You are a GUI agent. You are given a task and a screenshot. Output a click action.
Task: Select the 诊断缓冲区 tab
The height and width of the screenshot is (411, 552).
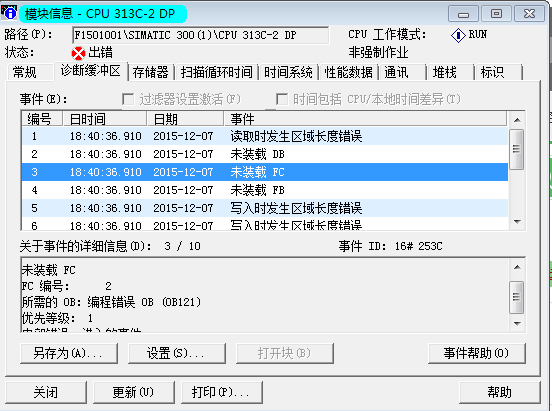coord(91,71)
